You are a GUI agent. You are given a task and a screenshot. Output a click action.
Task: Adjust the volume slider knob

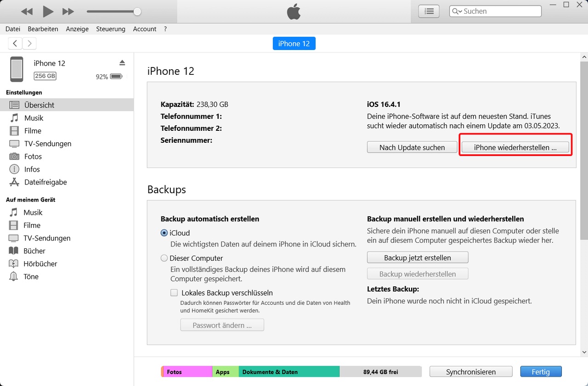(x=137, y=11)
